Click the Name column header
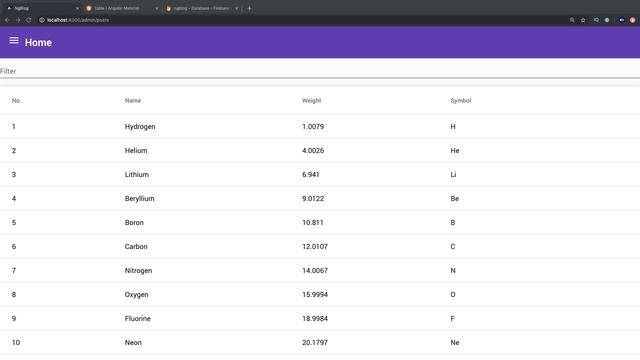Screen dimensions: 640x360 [x=133, y=101]
